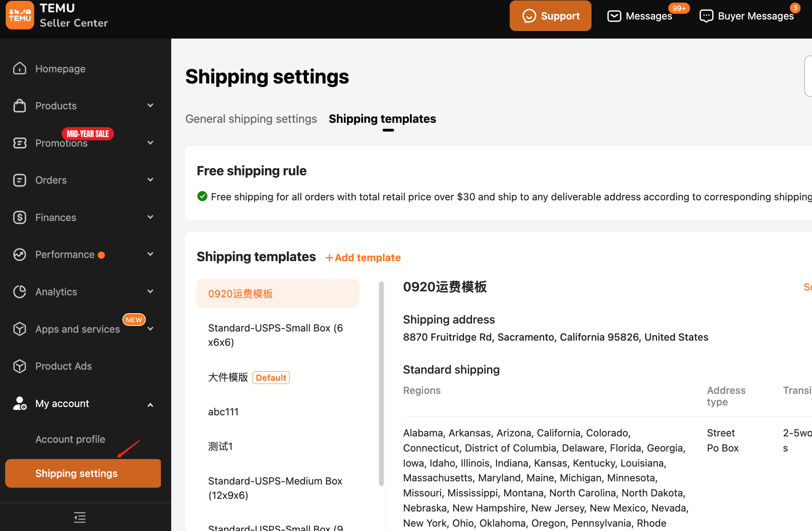Expand the Promotions menu chevron

150,143
